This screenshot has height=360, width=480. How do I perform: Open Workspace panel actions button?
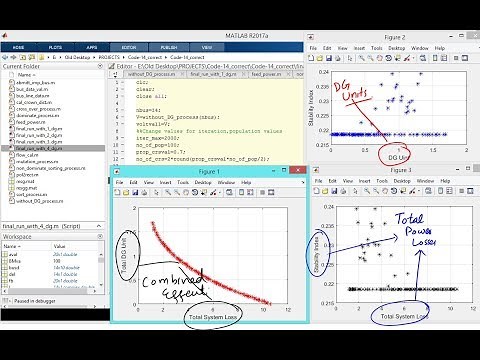pos(100,236)
